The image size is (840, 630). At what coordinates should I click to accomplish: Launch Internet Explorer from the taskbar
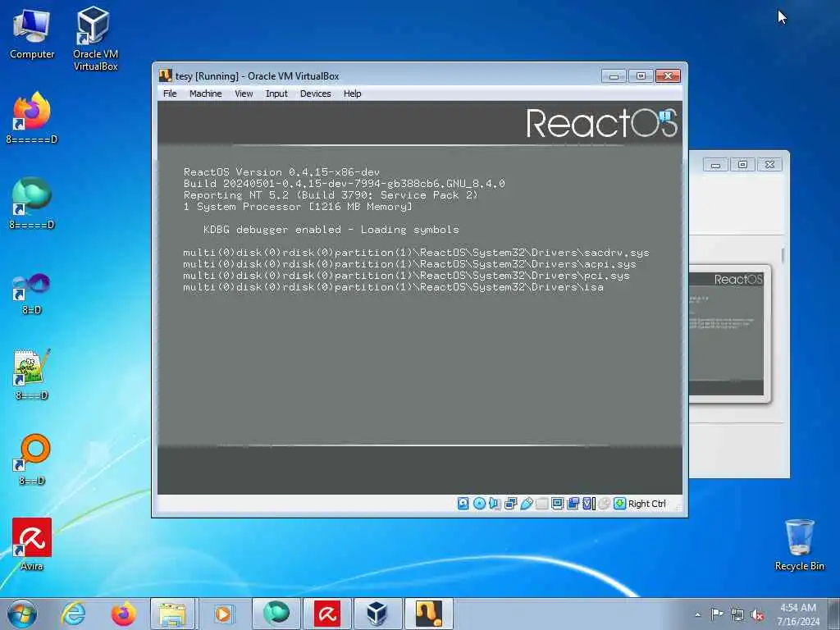(x=73, y=614)
